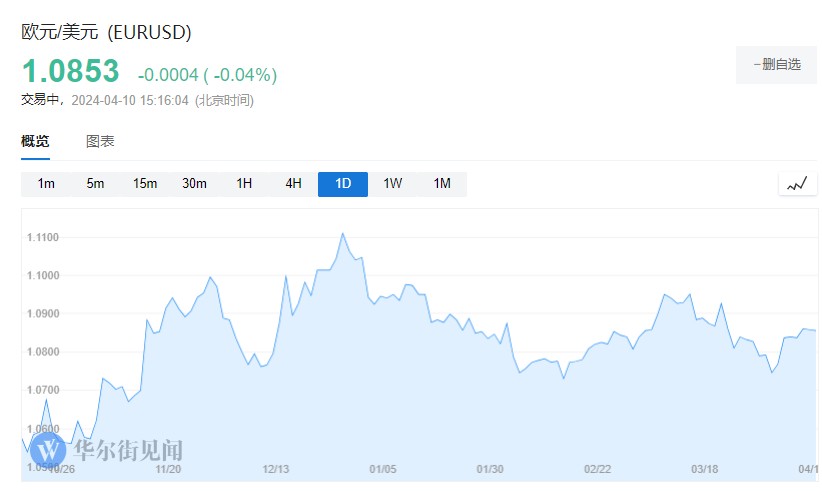Click the chart peak near 1.1100

pyautogui.click(x=342, y=234)
